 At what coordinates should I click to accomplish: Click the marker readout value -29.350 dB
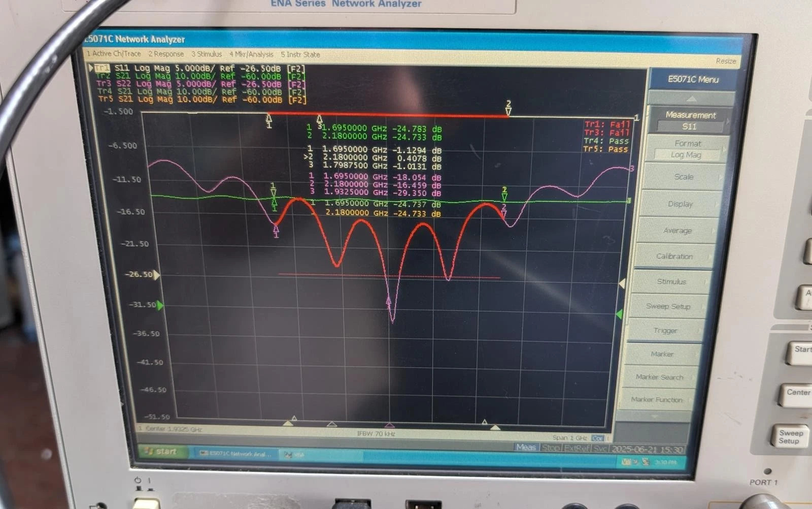[417, 194]
